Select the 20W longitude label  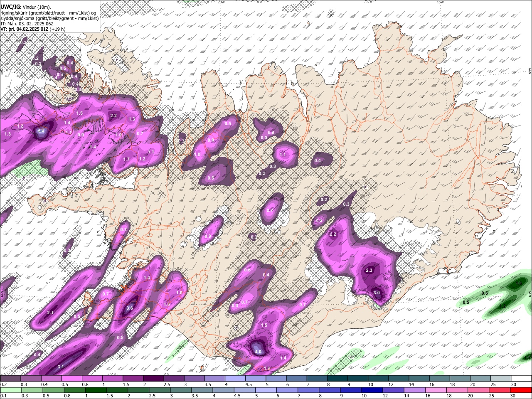221,2
